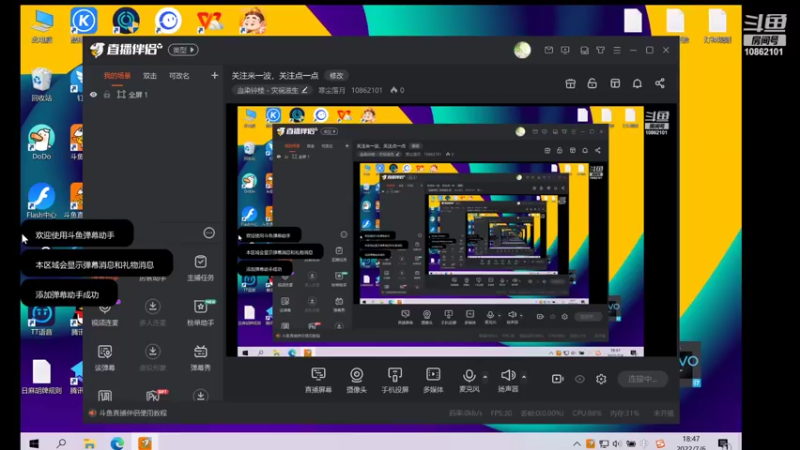Screen dimensions: 800x450
Task: Open the 多人连麦 download tool
Action: coord(152,313)
